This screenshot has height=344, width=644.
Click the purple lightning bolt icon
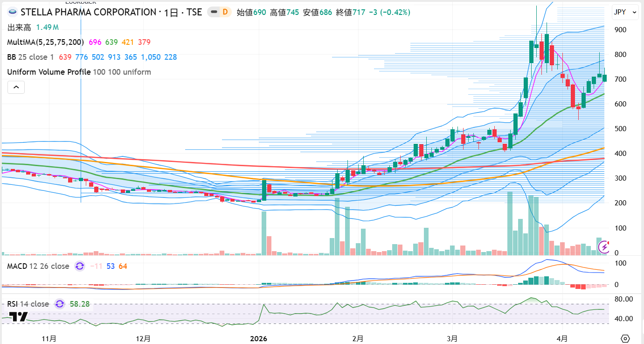[604, 246]
